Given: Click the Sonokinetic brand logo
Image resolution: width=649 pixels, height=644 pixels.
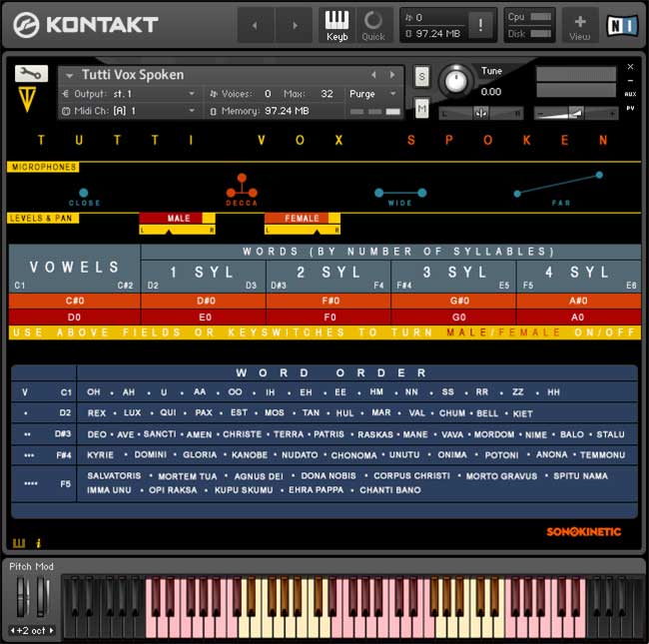Looking at the screenshot, I should click(584, 531).
